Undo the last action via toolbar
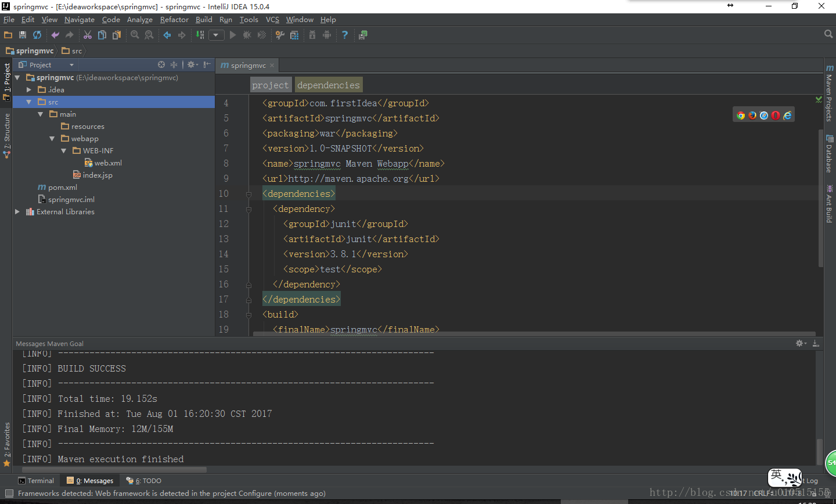Viewport: 836px width, 504px height. coord(55,35)
